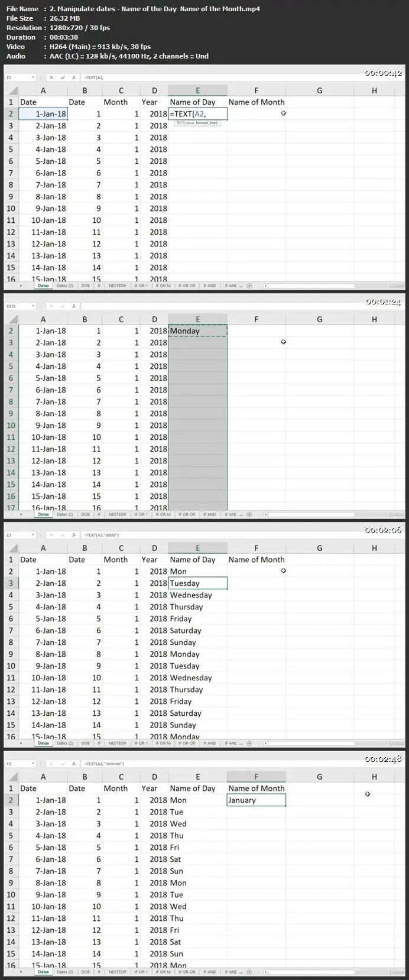This screenshot has height=980, width=409.
Task: Open the Name Box dropdown beside F2 in the 00:02:48 frame
Action: pos(33,764)
